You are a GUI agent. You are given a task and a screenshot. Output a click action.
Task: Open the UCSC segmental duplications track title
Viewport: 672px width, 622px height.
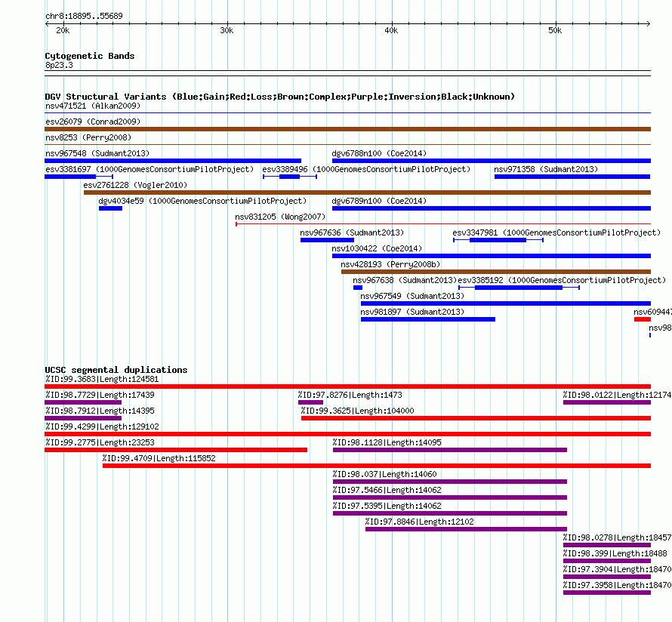[x=116, y=370]
